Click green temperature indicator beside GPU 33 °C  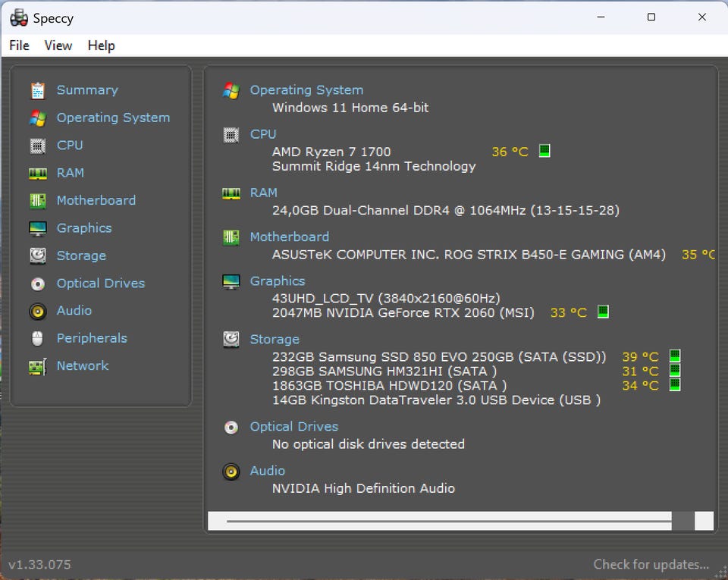[603, 312]
